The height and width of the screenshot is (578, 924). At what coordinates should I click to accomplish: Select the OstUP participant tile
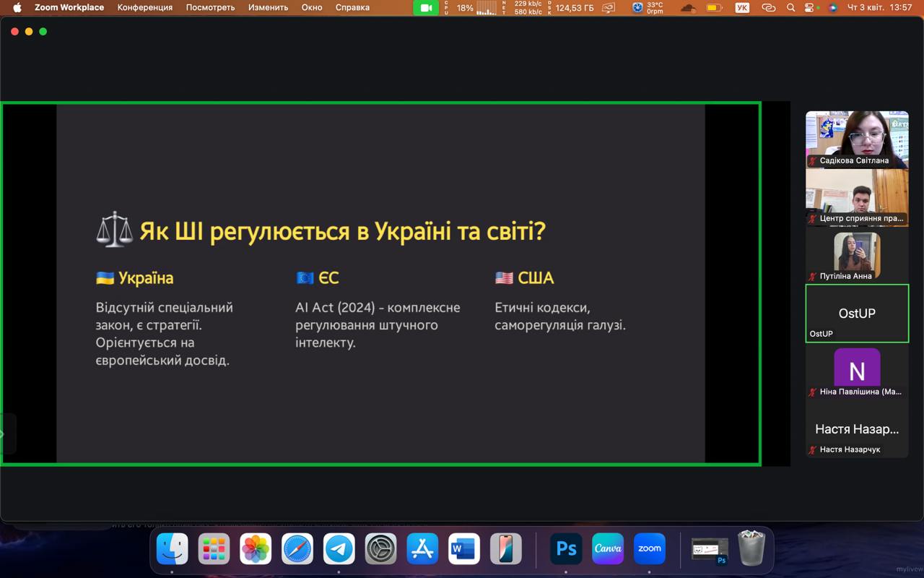857,313
